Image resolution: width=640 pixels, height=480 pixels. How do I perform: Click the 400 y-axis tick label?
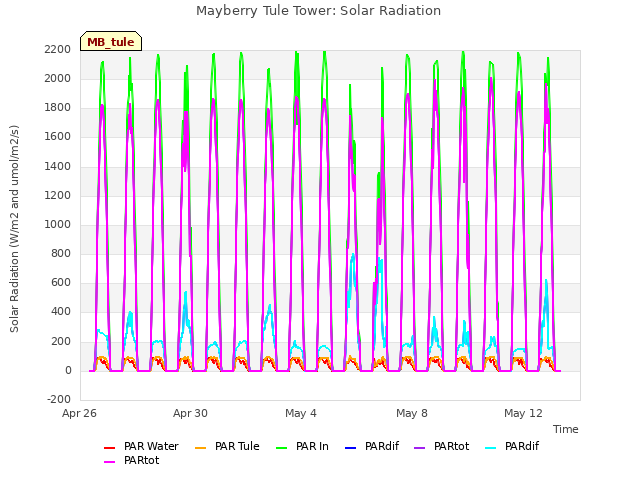[61, 312]
